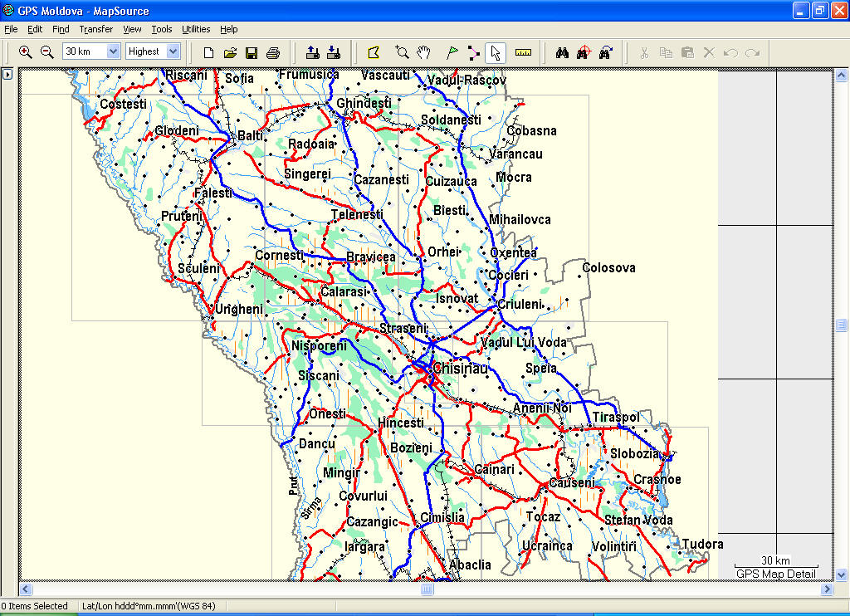Save with the floppy disk icon
The image size is (850, 616).
coord(252,52)
